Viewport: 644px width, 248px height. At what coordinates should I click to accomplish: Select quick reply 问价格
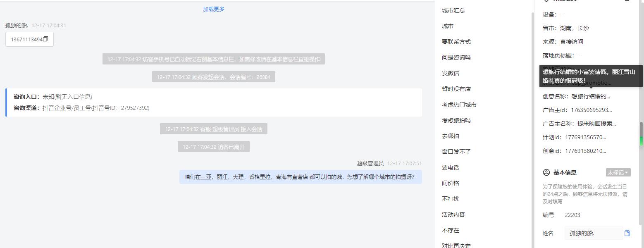point(451,183)
